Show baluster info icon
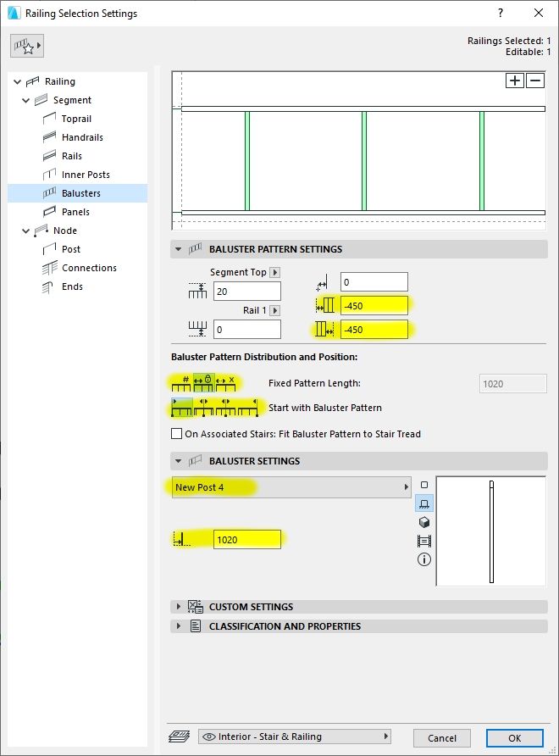The height and width of the screenshot is (756, 559). click(x=424, y=559)
